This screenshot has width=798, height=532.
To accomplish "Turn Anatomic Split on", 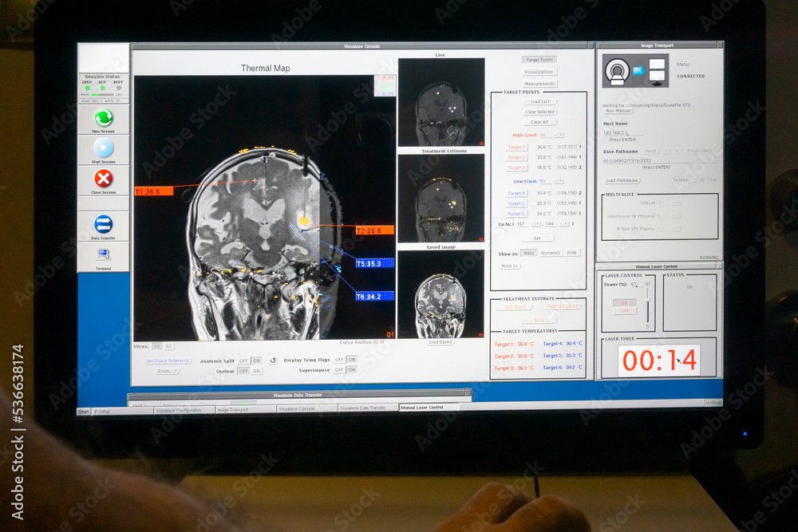I will point(256,361).
